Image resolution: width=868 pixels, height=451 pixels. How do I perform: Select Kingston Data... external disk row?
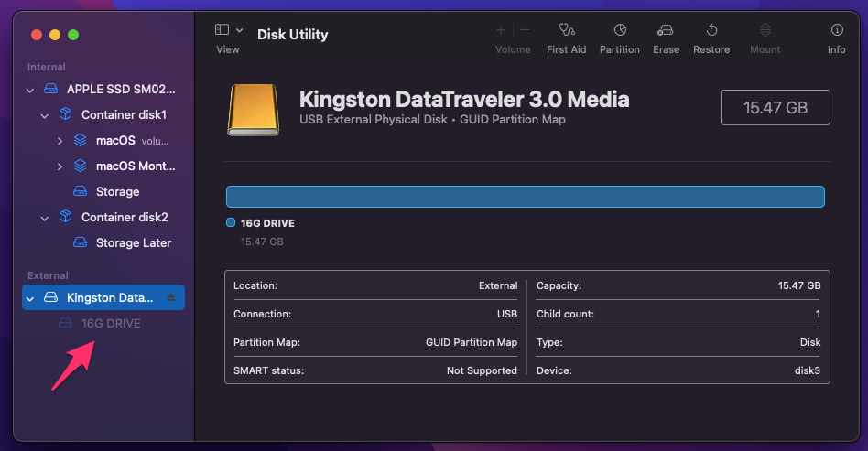[x=103, y=297]
